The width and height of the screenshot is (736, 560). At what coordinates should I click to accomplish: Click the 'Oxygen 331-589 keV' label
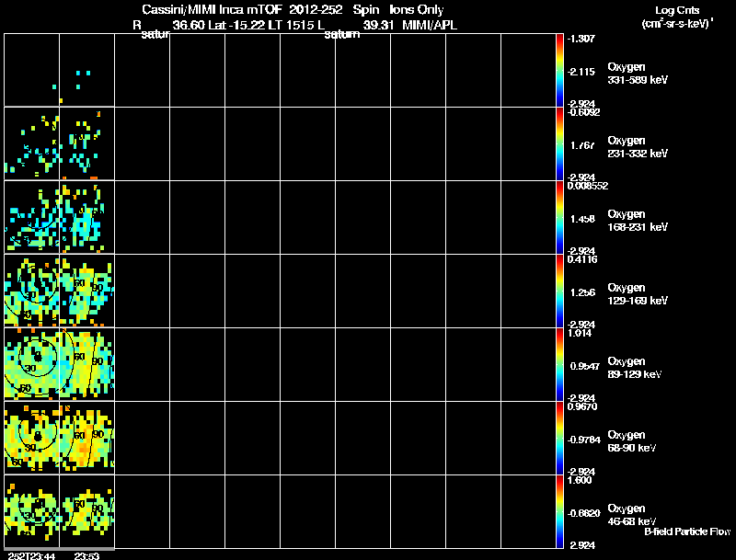point(638,74)
